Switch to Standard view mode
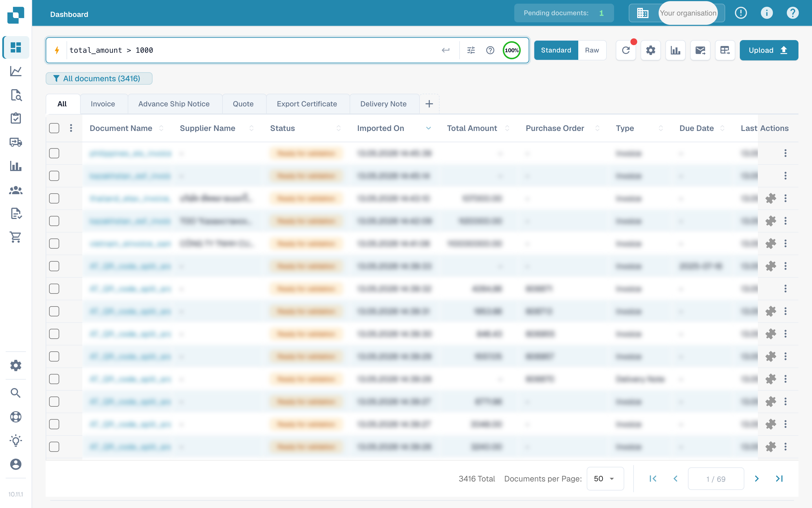 (x=556, y=50)
